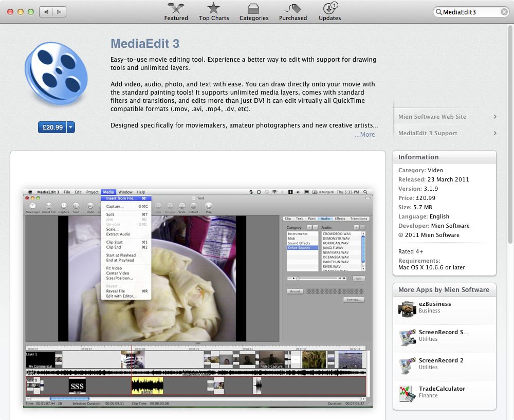The image size is (514, 420).
Task: Click the Audio tab in the screenshot
Action: point(325,218)
